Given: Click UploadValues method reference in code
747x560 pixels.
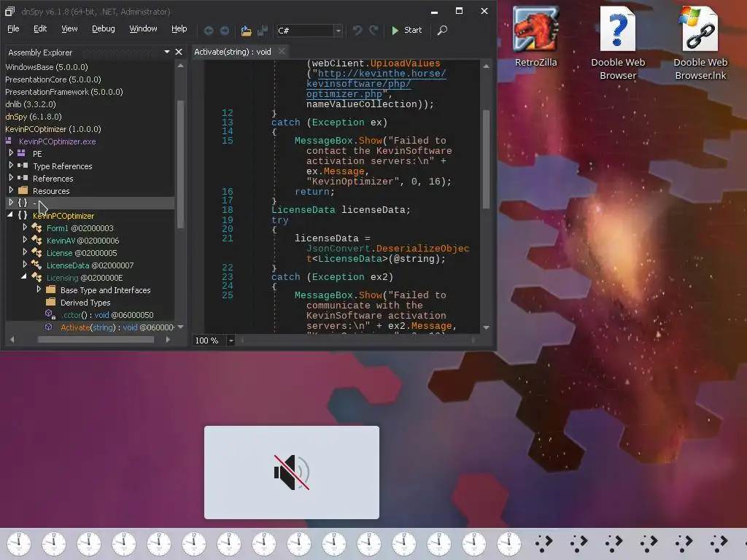Looking at the screenshot, I should coord(406,63).
